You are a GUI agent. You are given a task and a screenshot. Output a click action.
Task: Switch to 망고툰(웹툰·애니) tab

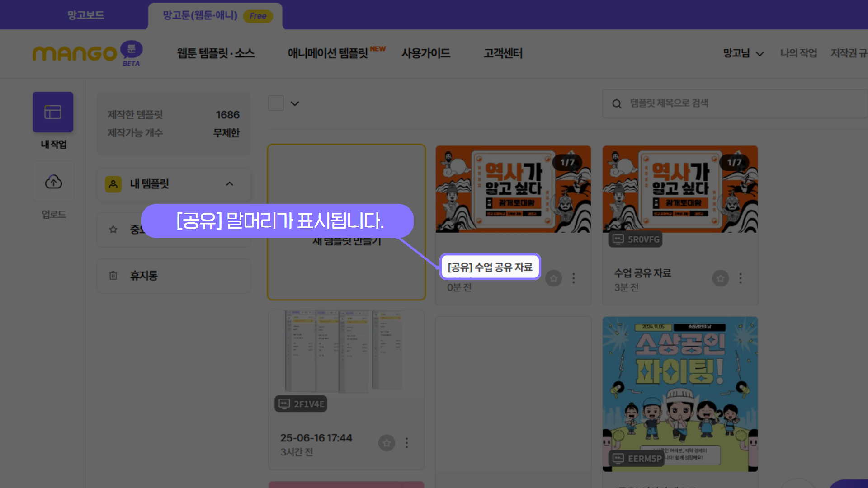click(x=216, y=16)
